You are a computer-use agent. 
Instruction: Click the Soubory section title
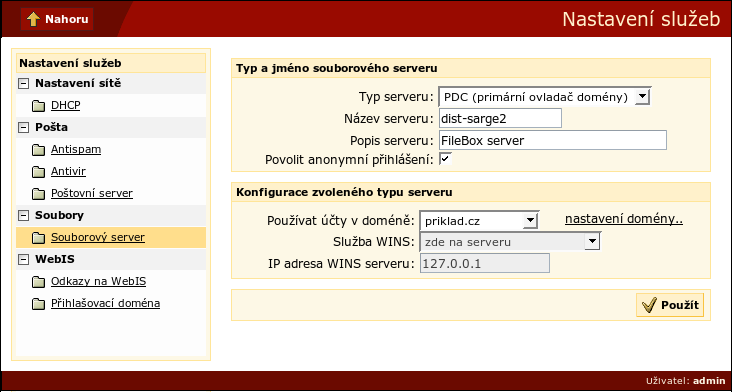(59, 215)
